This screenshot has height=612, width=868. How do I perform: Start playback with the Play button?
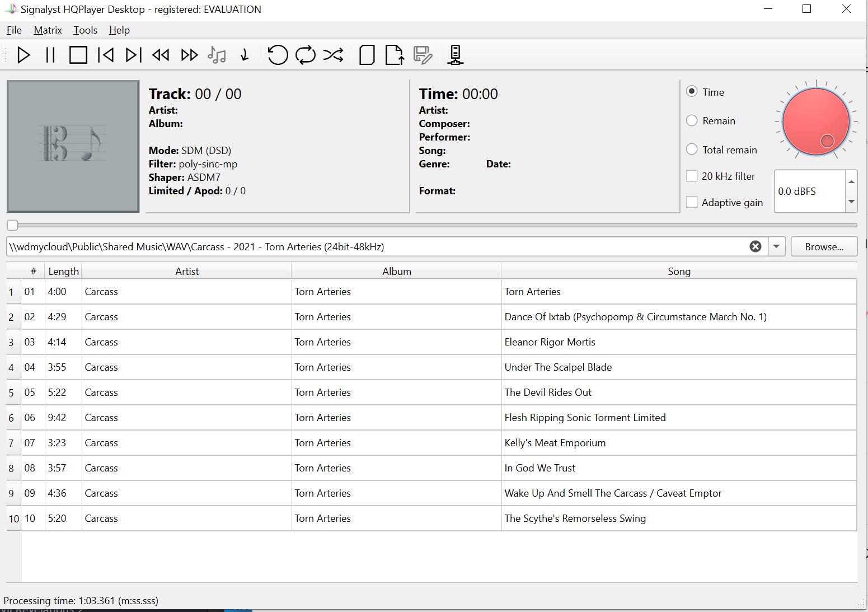point(24,55)
